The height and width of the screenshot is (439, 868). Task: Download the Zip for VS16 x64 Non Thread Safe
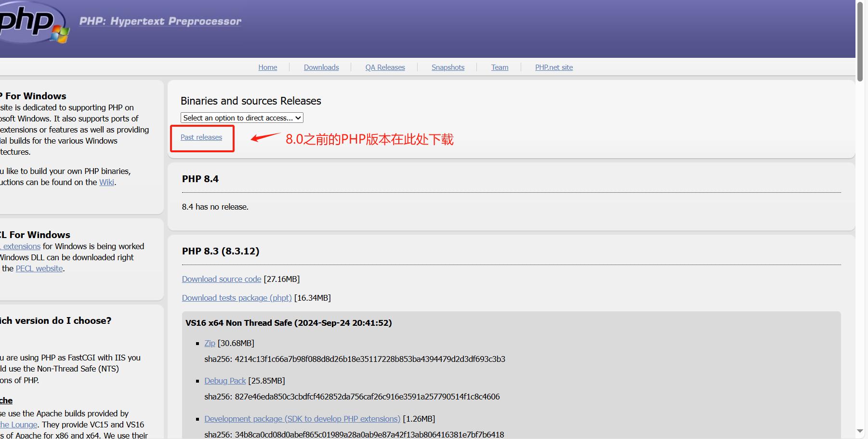coord(210,343)
